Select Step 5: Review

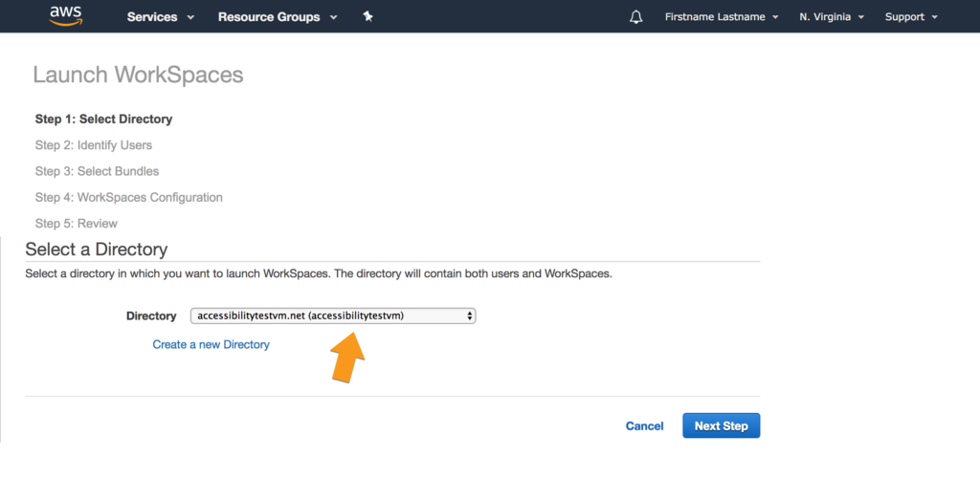coord(77,224)
